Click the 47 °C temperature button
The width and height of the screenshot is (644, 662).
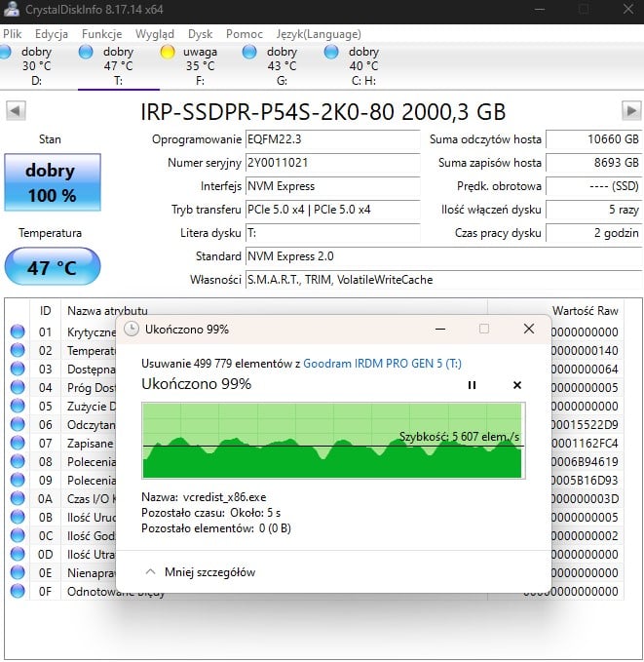(53, 267)
